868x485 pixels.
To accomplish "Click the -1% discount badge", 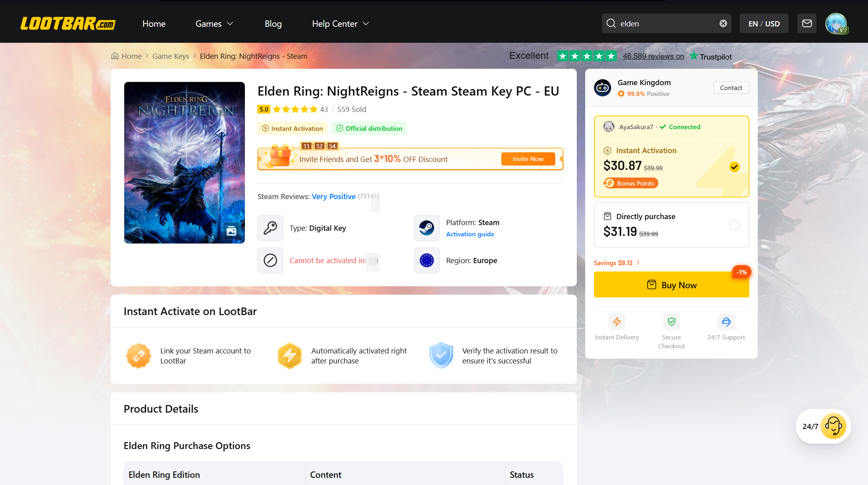I will pos(741,272).
